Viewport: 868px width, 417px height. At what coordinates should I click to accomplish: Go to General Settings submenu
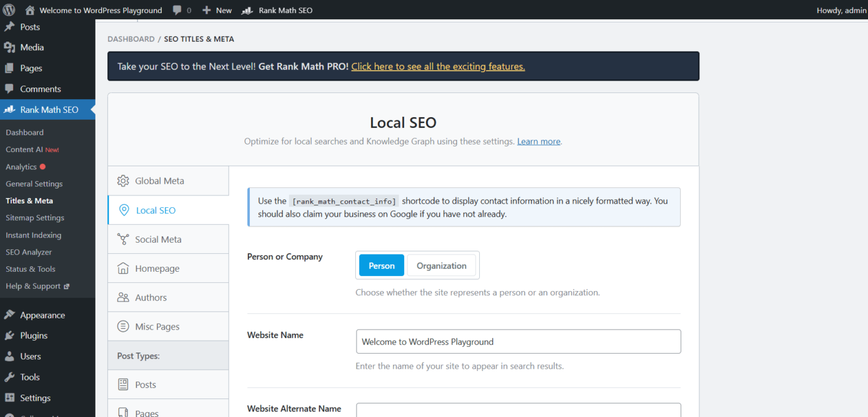(34, 184)
